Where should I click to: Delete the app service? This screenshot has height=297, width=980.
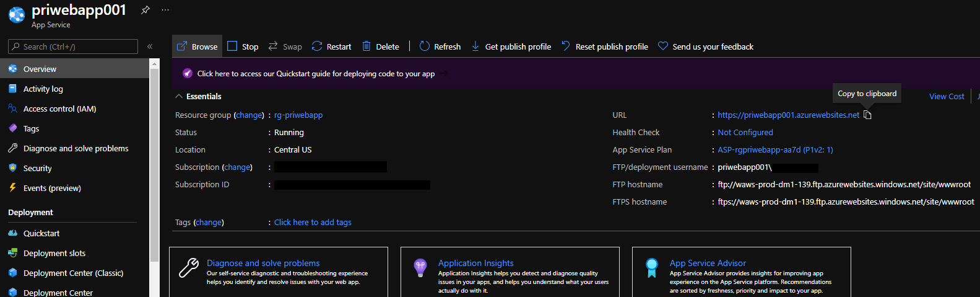pos(381,47)
